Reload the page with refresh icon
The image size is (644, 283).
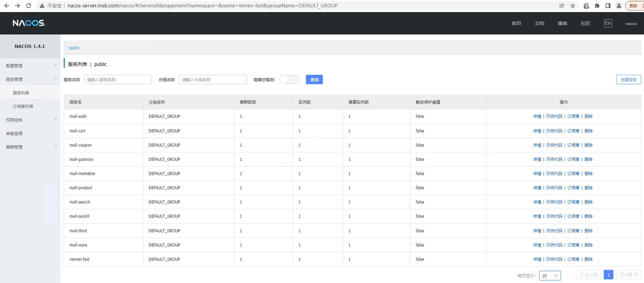point(28,6)
